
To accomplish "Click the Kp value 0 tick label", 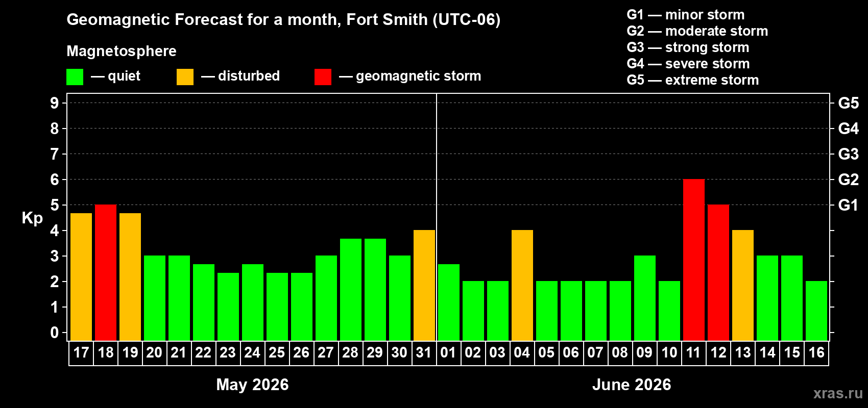I will pos(55,333).
